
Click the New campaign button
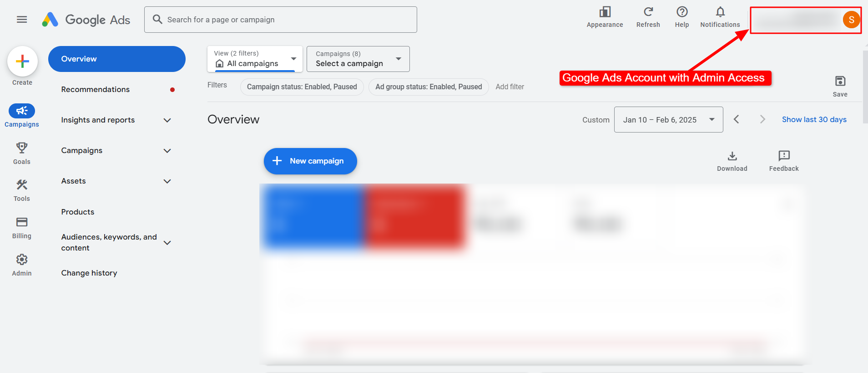coord(310,161)
